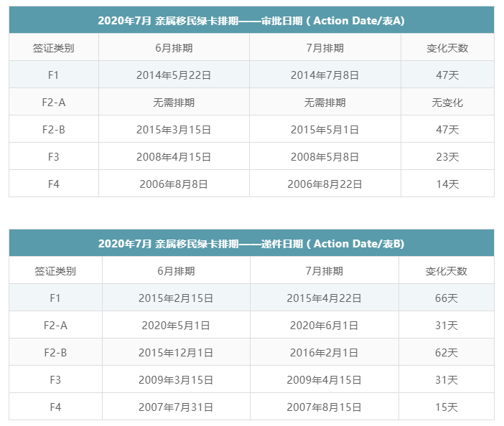Click the 14天 change value
The height and width of the screenshot is (426, 504).
point(447,184)
